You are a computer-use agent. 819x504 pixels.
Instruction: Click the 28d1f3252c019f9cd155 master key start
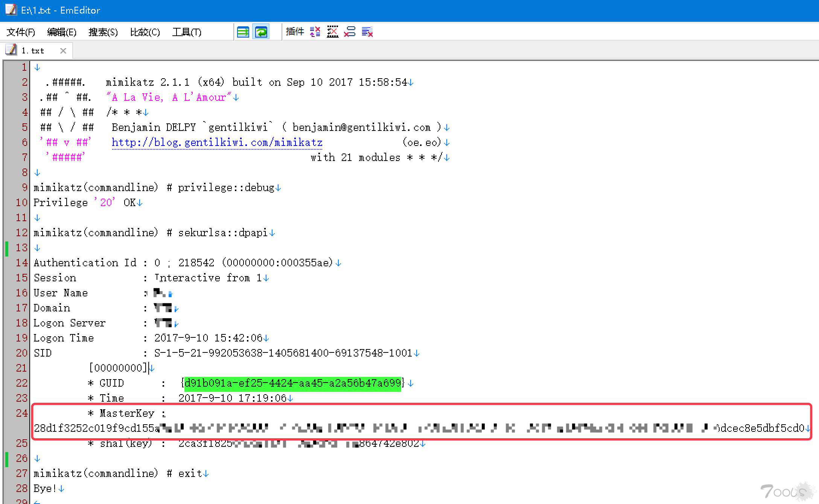pos(94,428)
